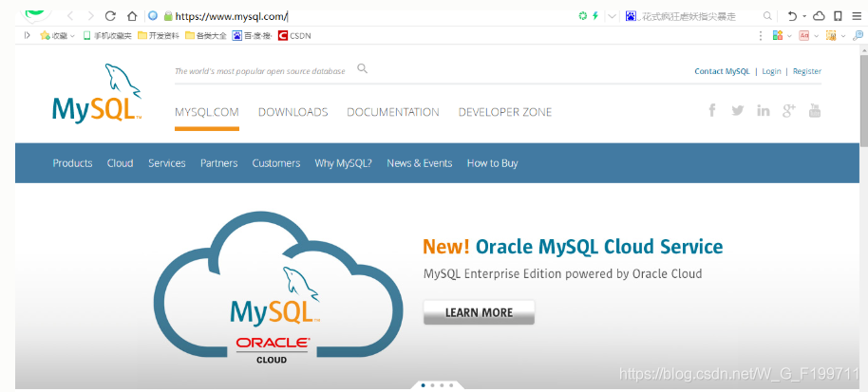Expand the 收藏 favorites dropdown arrow
Screen dimensions: 868x392
72,36
